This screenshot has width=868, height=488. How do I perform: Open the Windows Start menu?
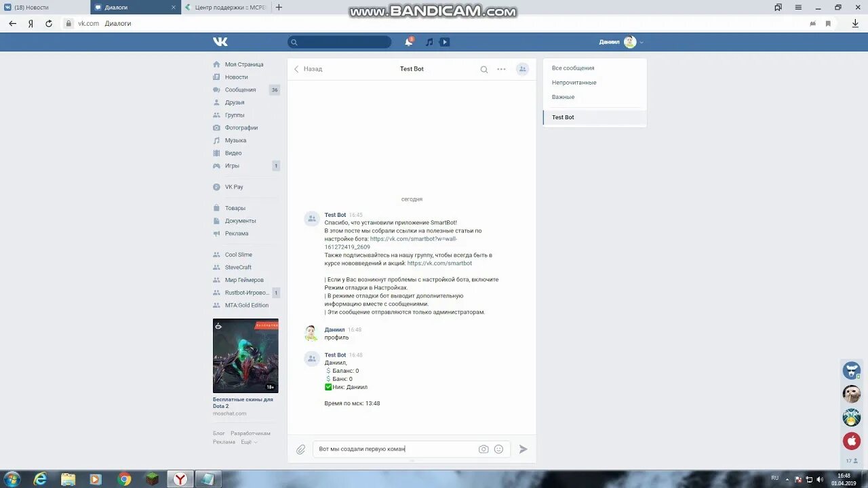pos(12,479)
